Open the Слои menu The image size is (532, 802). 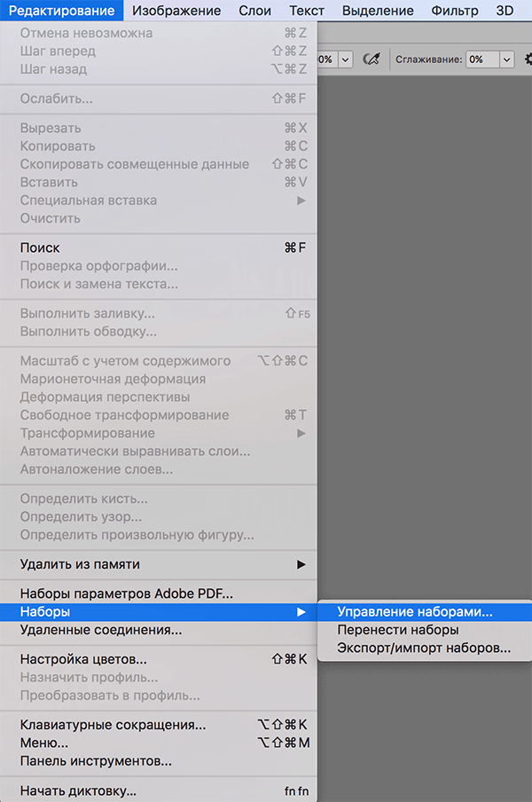coord(254,11)
